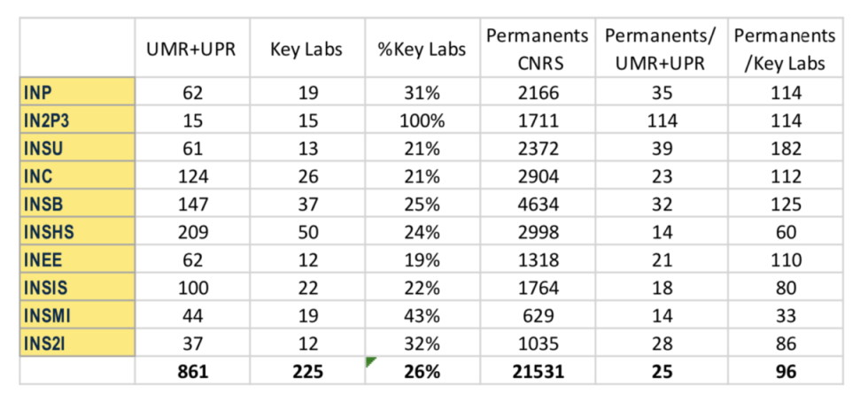
Task: Select the INSHS row label
Action: 77,232
